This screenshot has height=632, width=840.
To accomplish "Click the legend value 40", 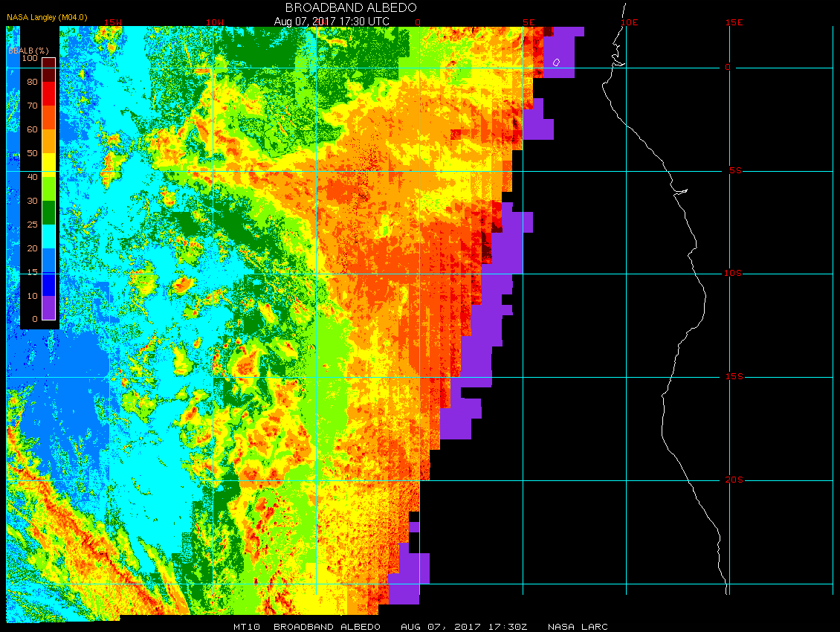I will point(32,177).
